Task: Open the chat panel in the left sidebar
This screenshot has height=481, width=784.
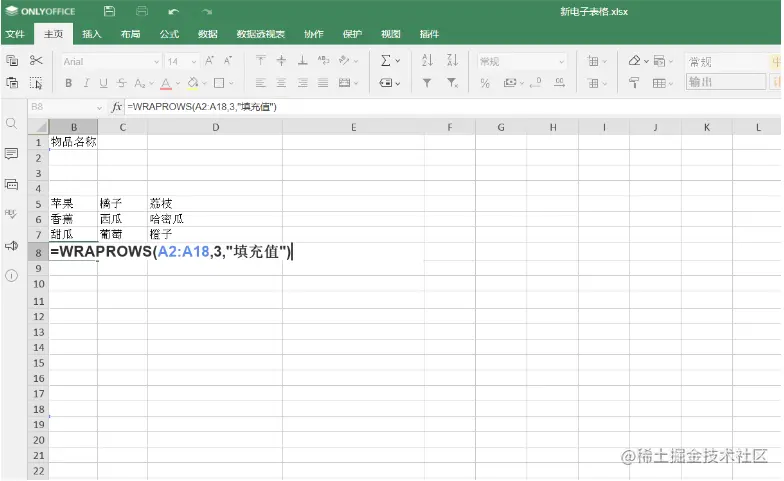Action: point(12,184)
